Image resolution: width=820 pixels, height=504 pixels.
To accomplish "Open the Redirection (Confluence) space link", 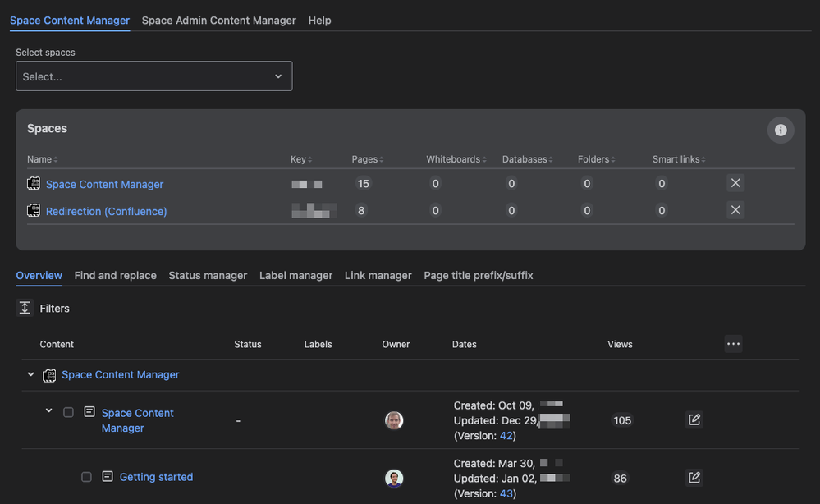I will [x=106, y=211].
